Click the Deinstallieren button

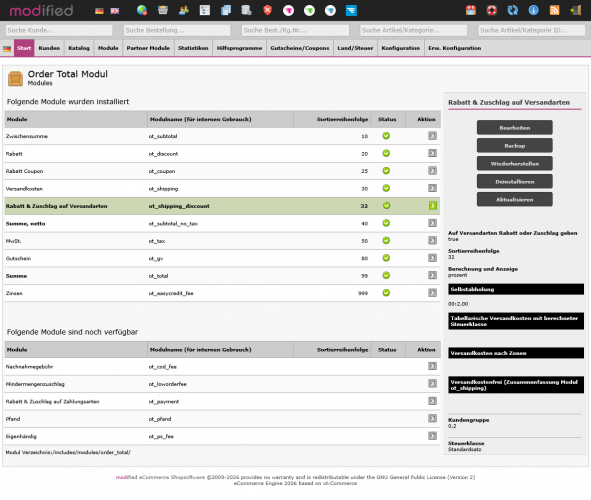pyautogui.click(x=514, y=182)
